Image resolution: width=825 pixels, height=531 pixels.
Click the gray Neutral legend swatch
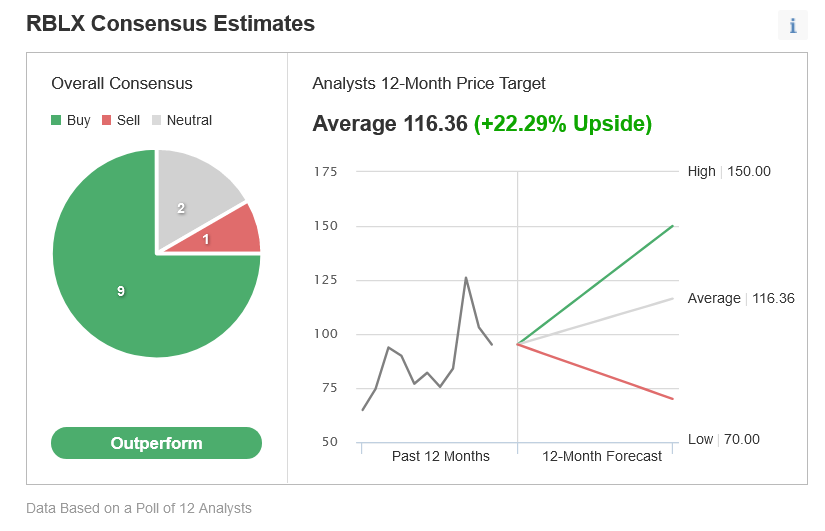(156, 121)
